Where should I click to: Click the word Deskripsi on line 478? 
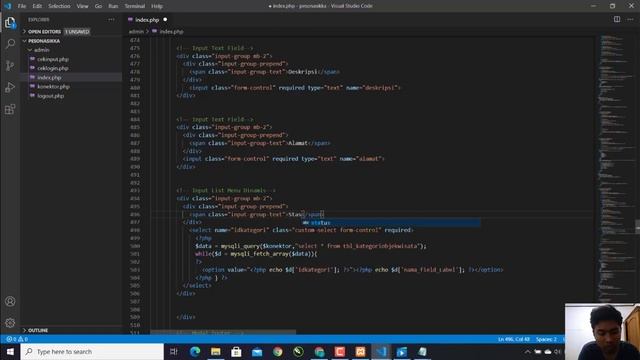coord(302,72)
